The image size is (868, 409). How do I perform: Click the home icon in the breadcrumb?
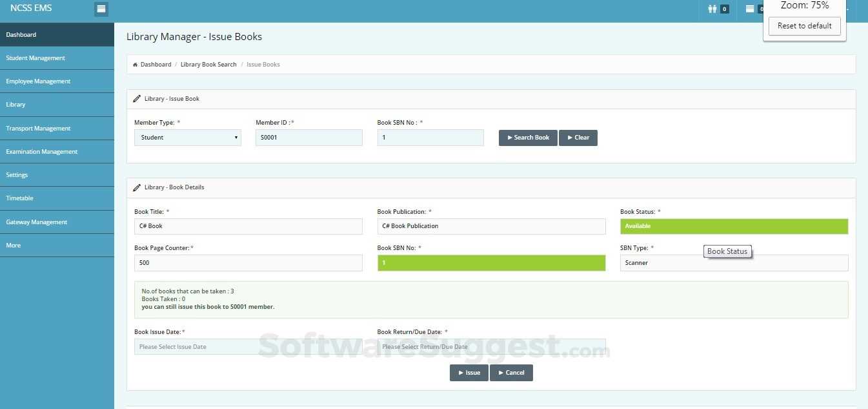[136, 65]
